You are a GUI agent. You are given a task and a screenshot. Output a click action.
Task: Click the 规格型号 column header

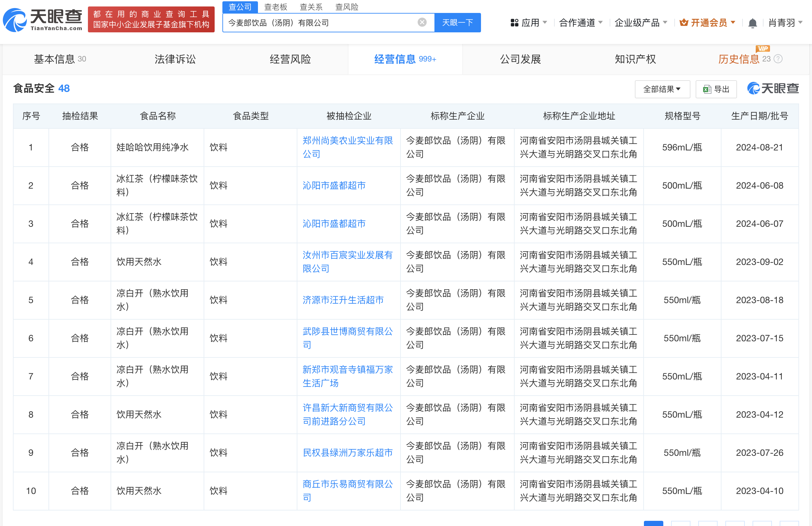pos(682,116)
